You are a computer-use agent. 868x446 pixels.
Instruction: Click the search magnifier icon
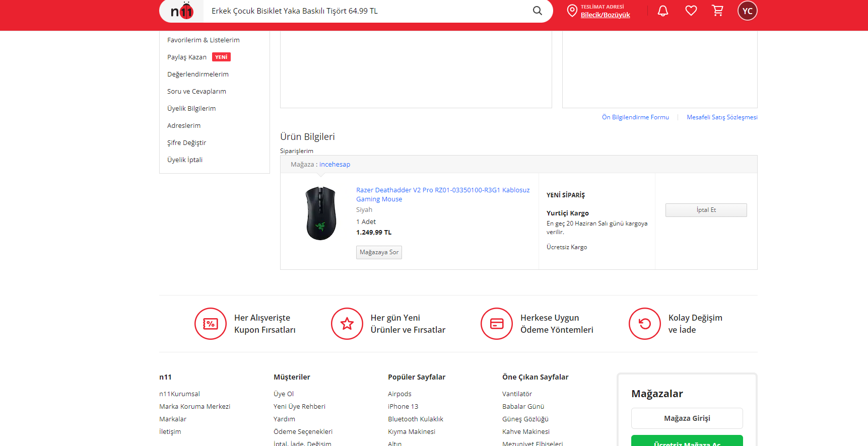point(538,11)
